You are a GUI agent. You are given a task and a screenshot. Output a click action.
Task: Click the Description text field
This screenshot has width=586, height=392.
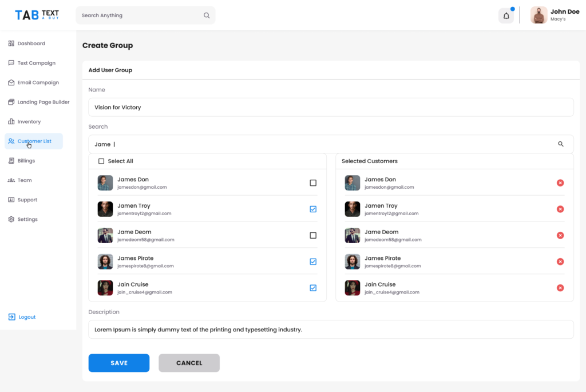(x=331, y=330)
